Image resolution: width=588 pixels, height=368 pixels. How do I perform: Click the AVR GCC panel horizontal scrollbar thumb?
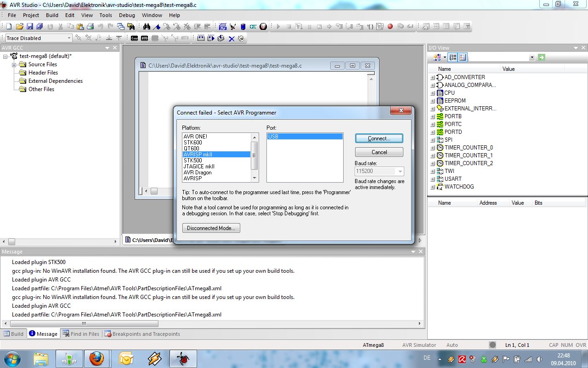[11, 241]
